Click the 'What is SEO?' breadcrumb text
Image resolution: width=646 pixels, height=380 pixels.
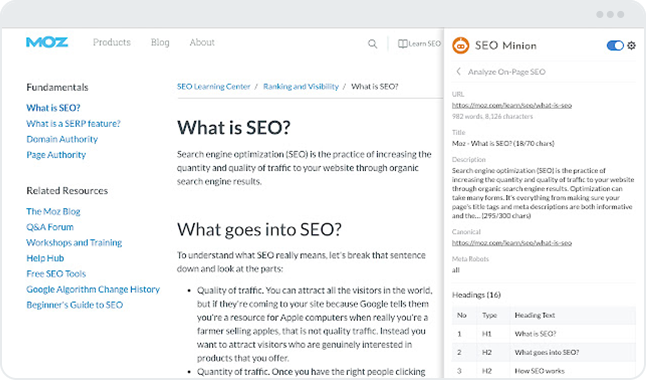click(x=374, y=87)
